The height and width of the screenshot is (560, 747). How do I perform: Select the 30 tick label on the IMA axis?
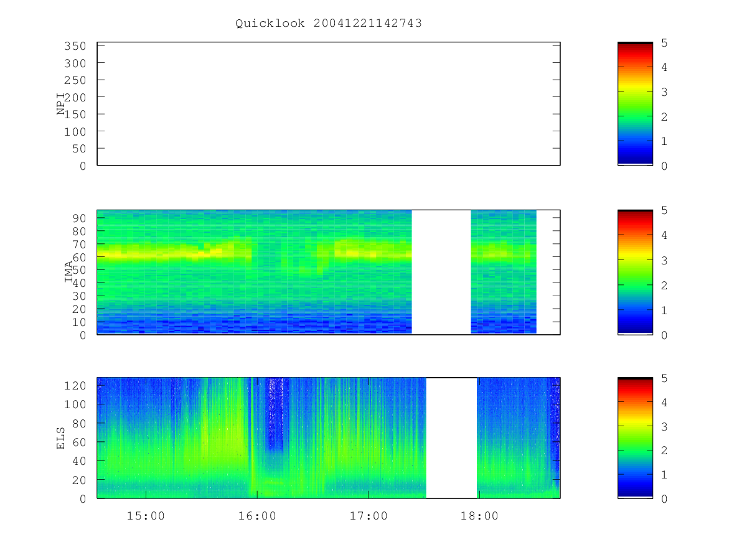pyautogui.click(x=79, y=296)
